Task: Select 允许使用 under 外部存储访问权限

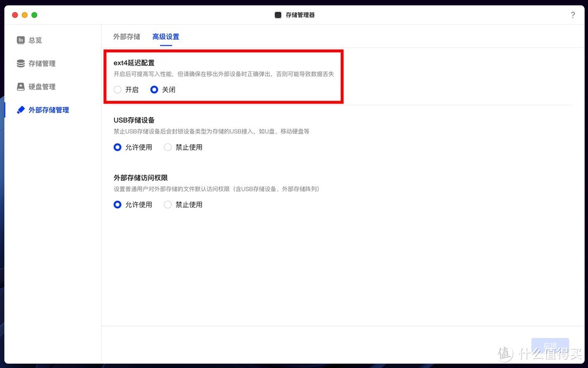Action: [x=117, y=204]
